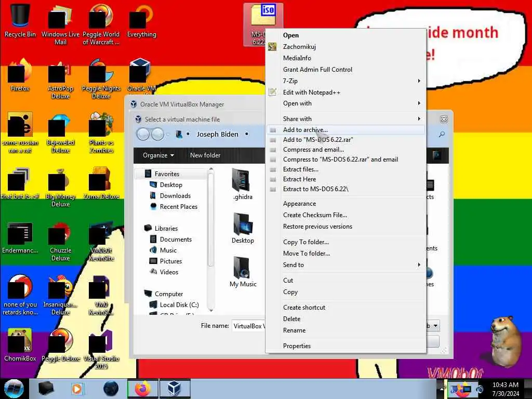This screenshot has height=399, width=532.
Task: Open Chuzzle Deluxe desktop icon
Action: point(60,241)
